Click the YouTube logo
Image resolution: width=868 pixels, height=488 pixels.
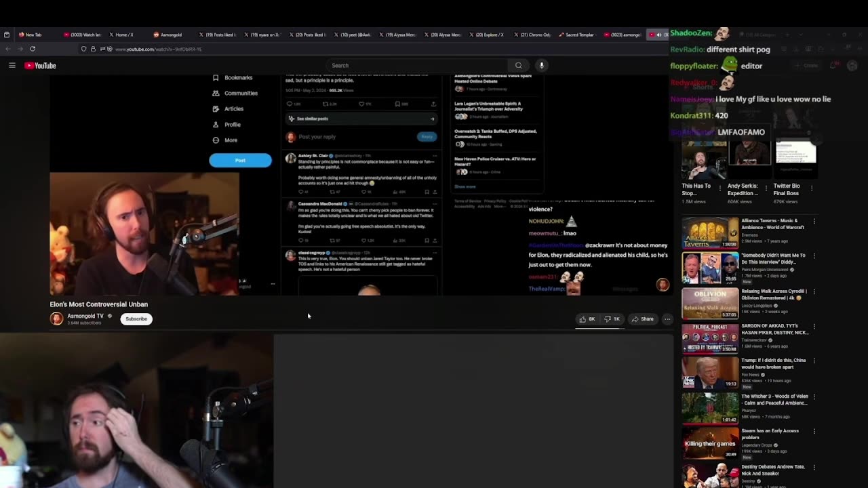(x=40, y=66)
